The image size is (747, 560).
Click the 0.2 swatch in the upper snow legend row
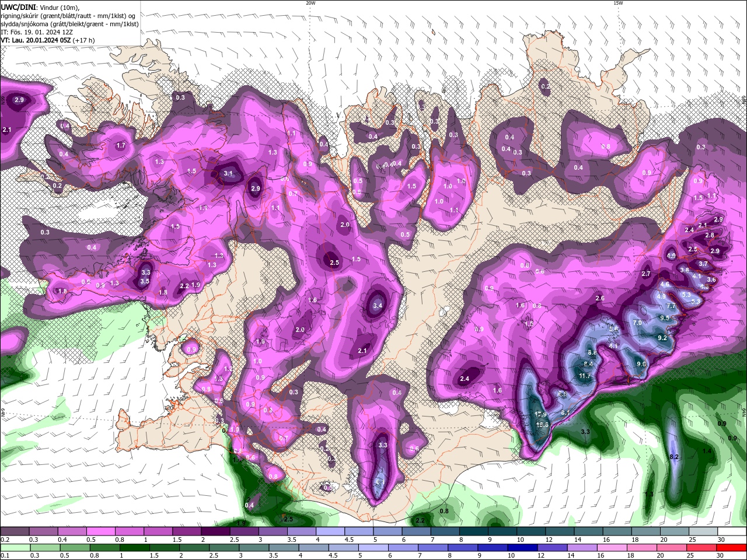(x=15, y=531)
